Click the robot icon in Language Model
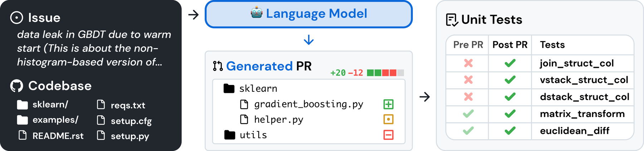 (257, 13)
